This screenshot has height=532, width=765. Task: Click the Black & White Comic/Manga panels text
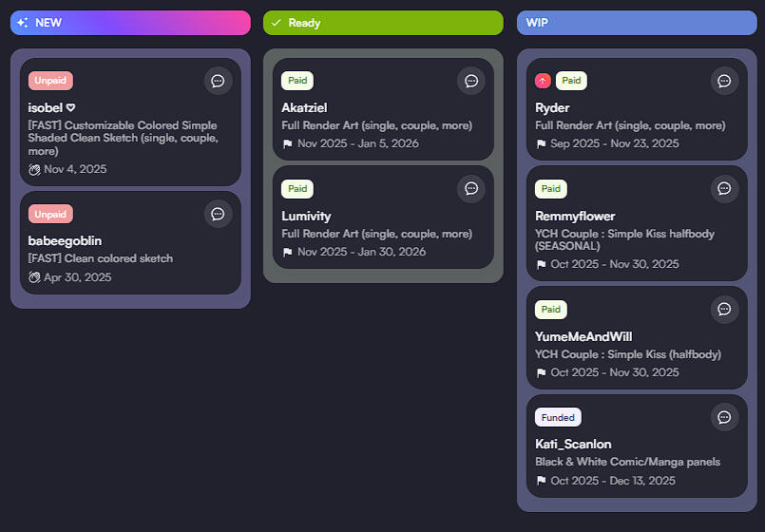pyautogui.click(x=627, y=462)
